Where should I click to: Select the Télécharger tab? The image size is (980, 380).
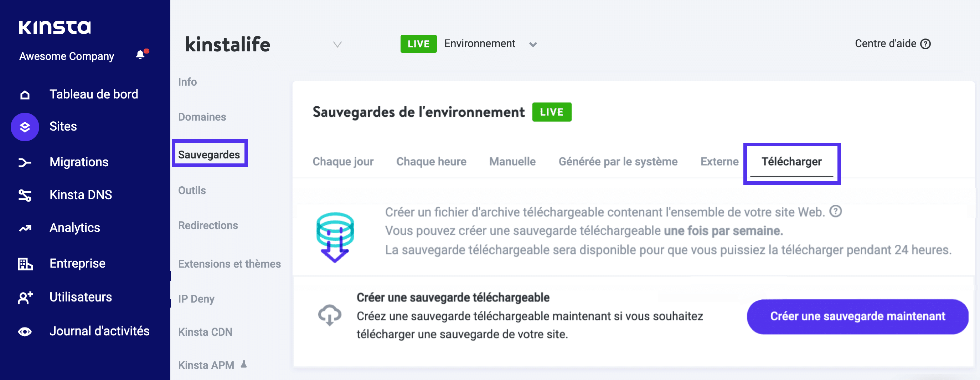(792, 161)
